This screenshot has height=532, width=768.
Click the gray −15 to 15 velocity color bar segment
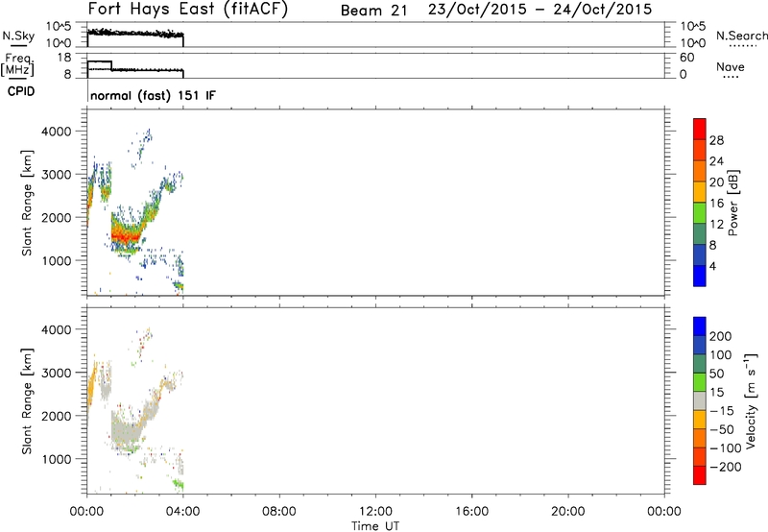[700, 400]
